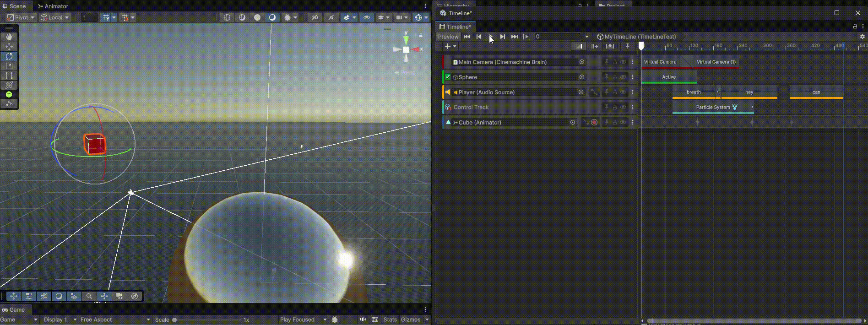Expand the Free Aspect dropdown
This screenshot has height=325, width=868.
tap(115, 320)
